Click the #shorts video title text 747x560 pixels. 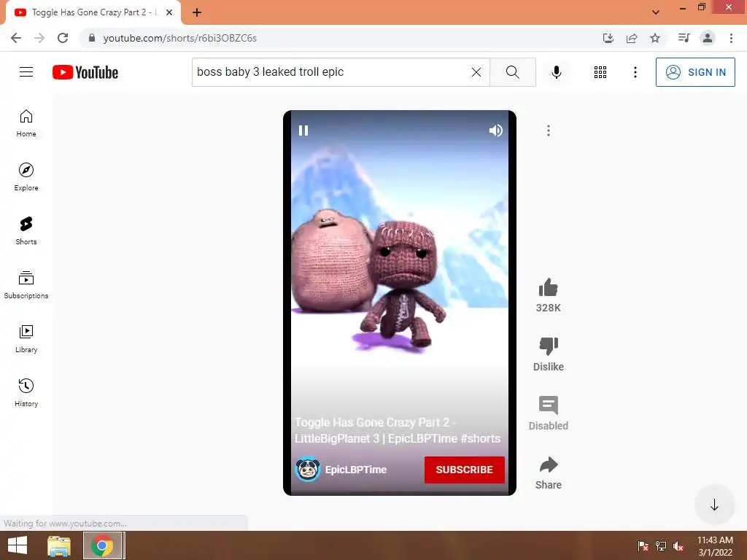(398, 430)
